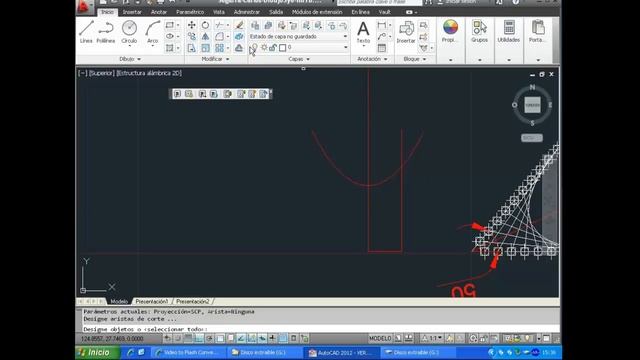
Task: Activate the Rotate tool in Modificar
Action: [x=205, y=25]
